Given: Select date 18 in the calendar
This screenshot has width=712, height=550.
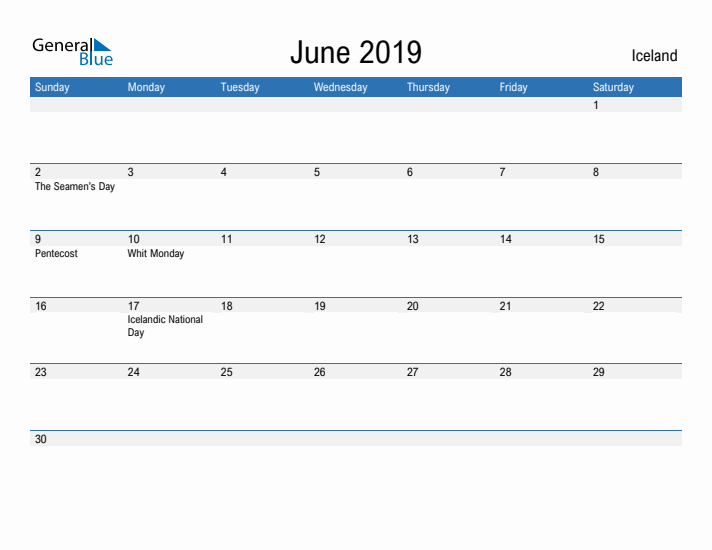Looking at the screenshot, I should pos(227,306).
